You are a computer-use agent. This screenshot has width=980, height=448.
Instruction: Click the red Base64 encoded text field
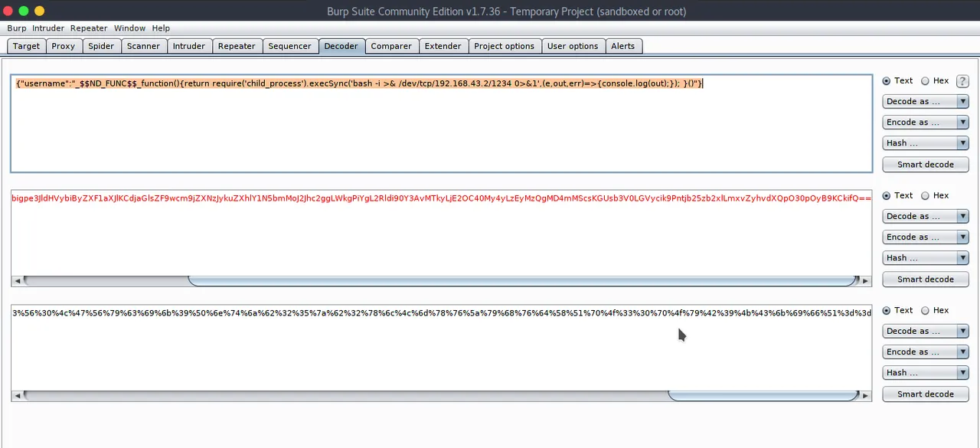pos(441,232)
